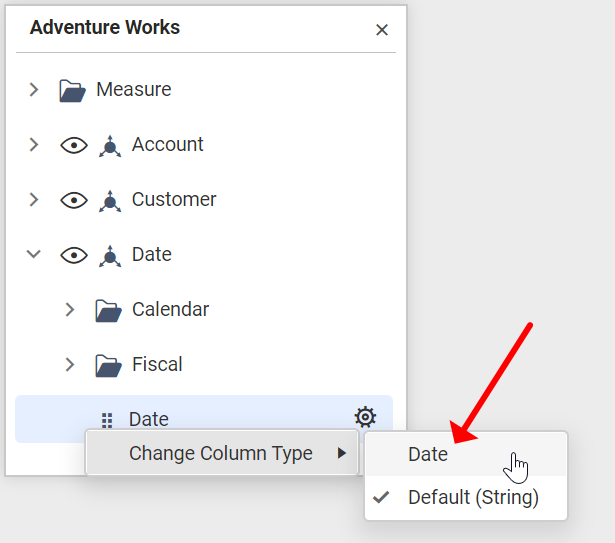The height and width of the screenshot is (543, 615).
Task: Choose Default (String) column type
Action: coord(466,497)
